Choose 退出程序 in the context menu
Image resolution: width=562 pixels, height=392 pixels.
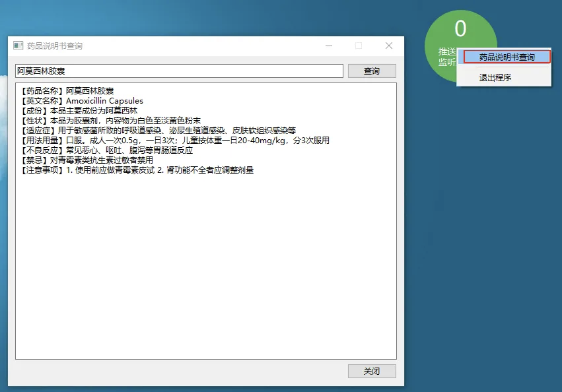(x=495, y=77)
